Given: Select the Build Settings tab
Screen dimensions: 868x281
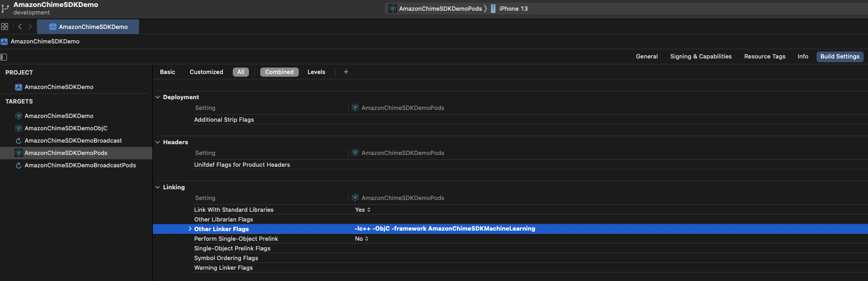Looking at the screenshot, I should (x=840, y=56).
